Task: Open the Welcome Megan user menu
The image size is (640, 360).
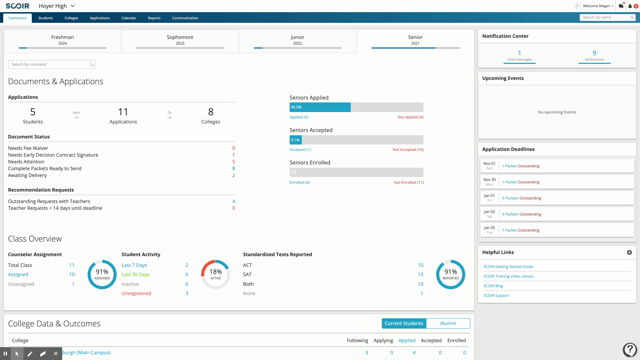Action: [x=598, y=6]
